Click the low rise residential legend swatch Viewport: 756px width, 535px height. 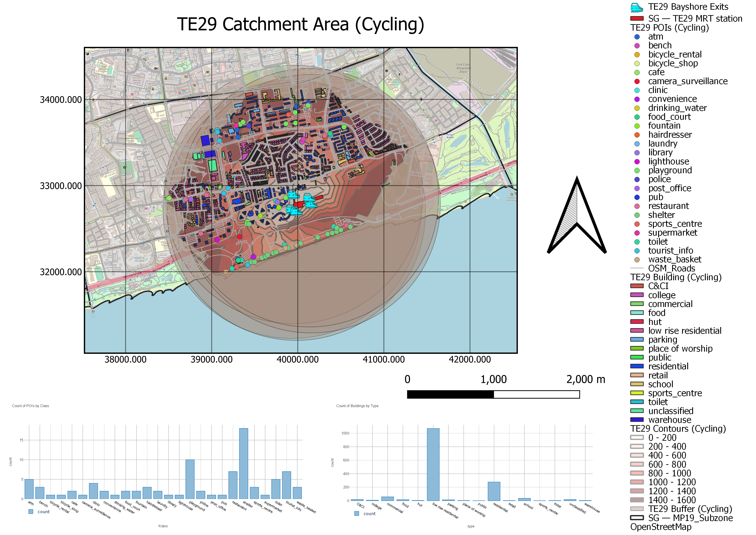coord(637,331)
